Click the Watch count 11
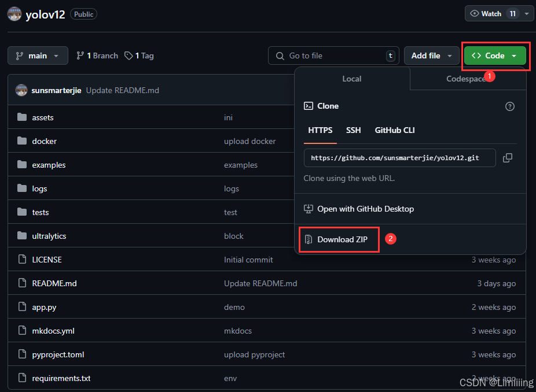Image resolution: width=536 pixels, height=392 pixels. tap(512, 14)
